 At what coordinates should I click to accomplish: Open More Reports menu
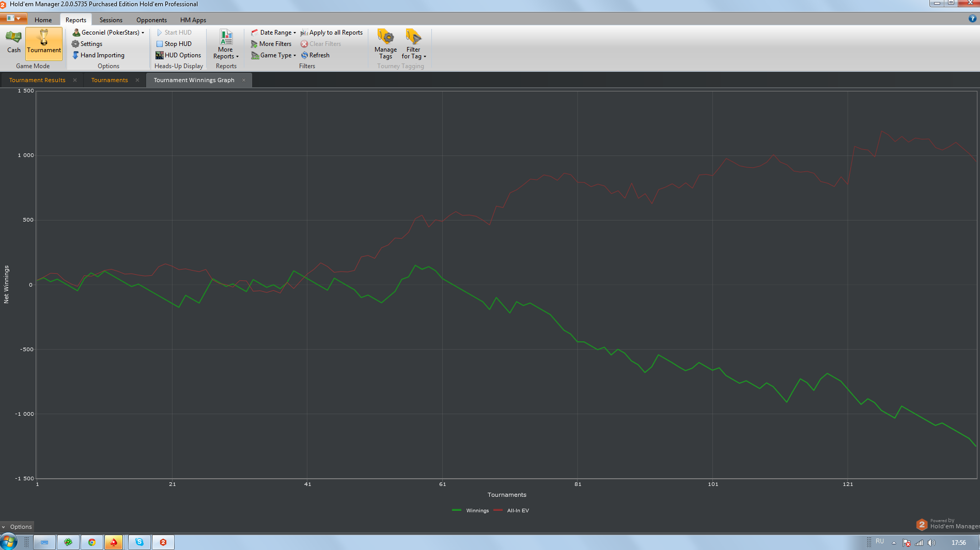coord(226,44)
